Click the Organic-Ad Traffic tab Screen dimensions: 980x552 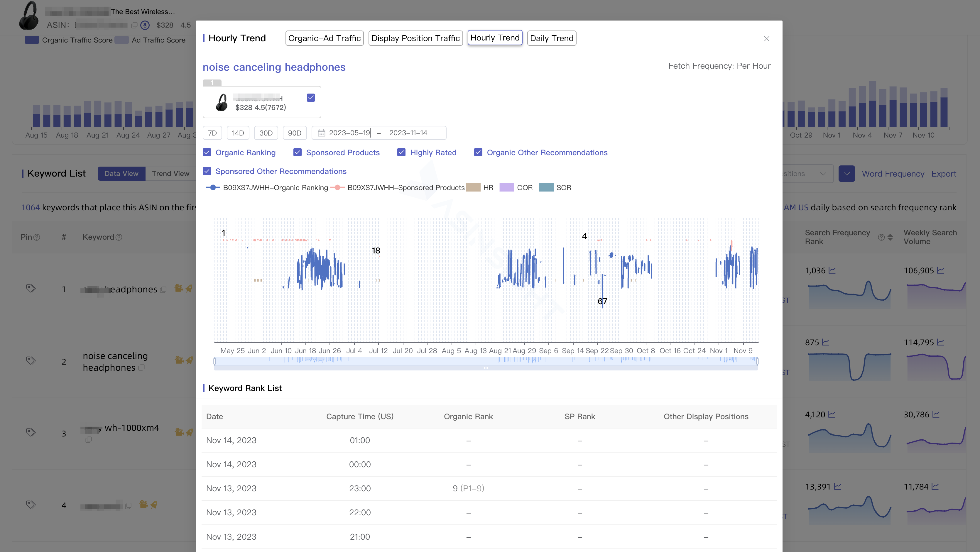click(x=324, y=38)
